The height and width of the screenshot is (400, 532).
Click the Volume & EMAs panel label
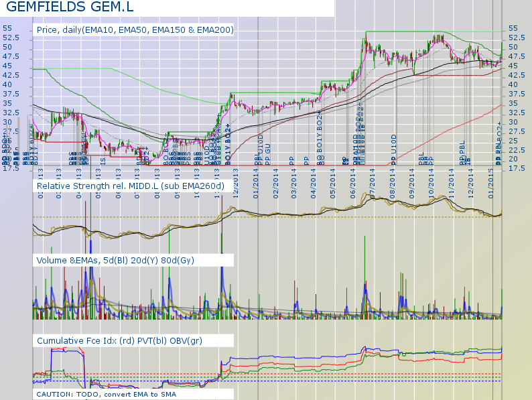[x=115, y=260]
